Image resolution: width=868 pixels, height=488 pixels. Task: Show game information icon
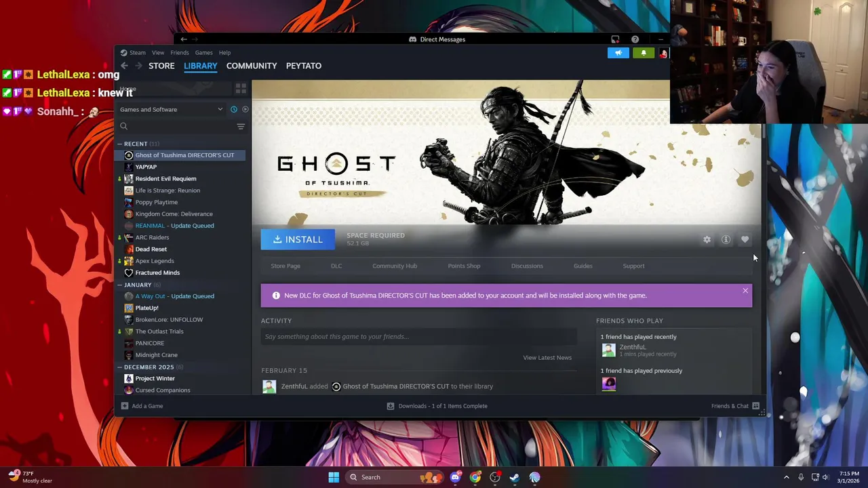[x=726, y=239]
